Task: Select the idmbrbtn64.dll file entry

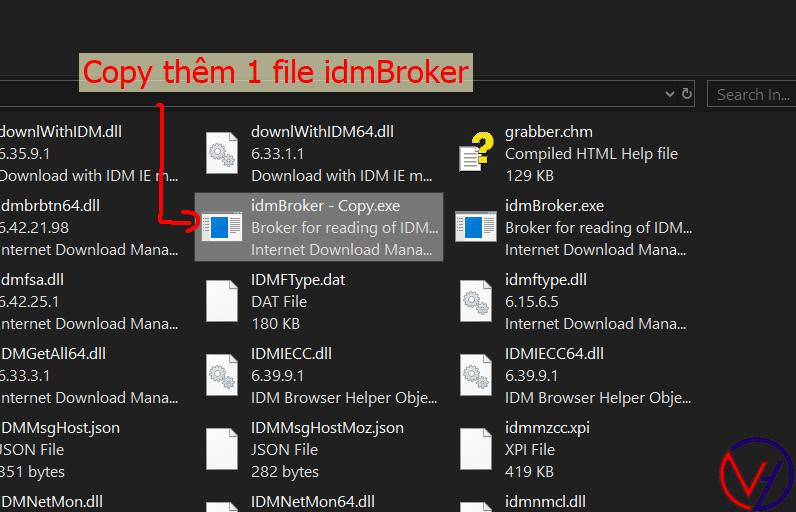Action: tap(50, 206)
